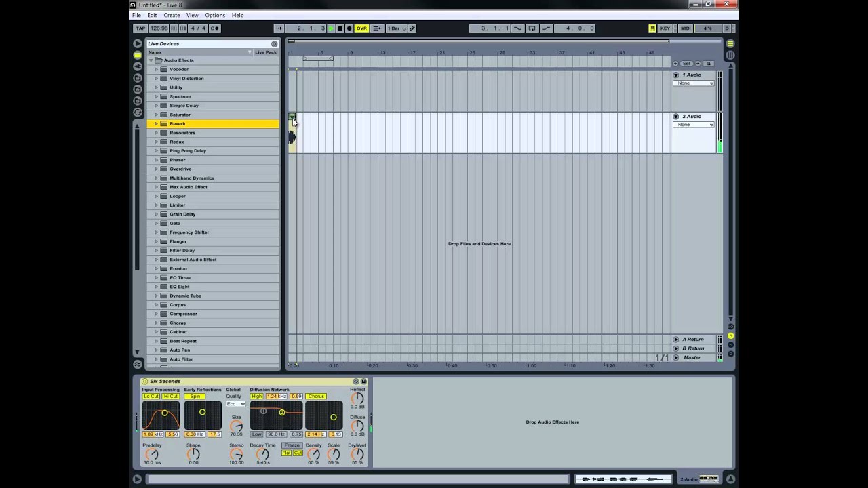Screen dimensions: 868x488
Task: Open 2 Audio None device chooser
Action: tap(693, 125)
